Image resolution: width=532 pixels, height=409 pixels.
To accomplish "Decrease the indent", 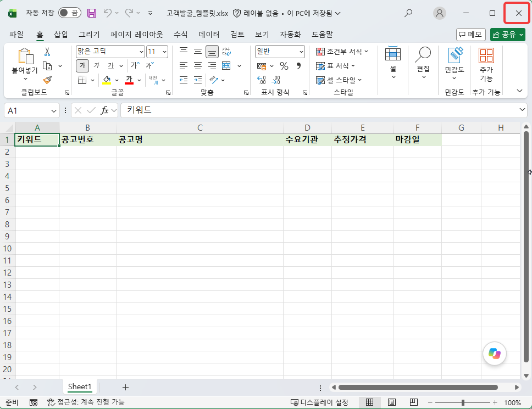I will coord(184,80).
